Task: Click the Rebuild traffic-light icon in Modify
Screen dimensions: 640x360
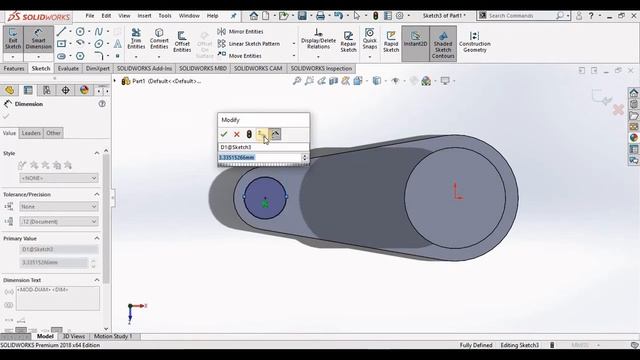Action: tap(249, 134)
